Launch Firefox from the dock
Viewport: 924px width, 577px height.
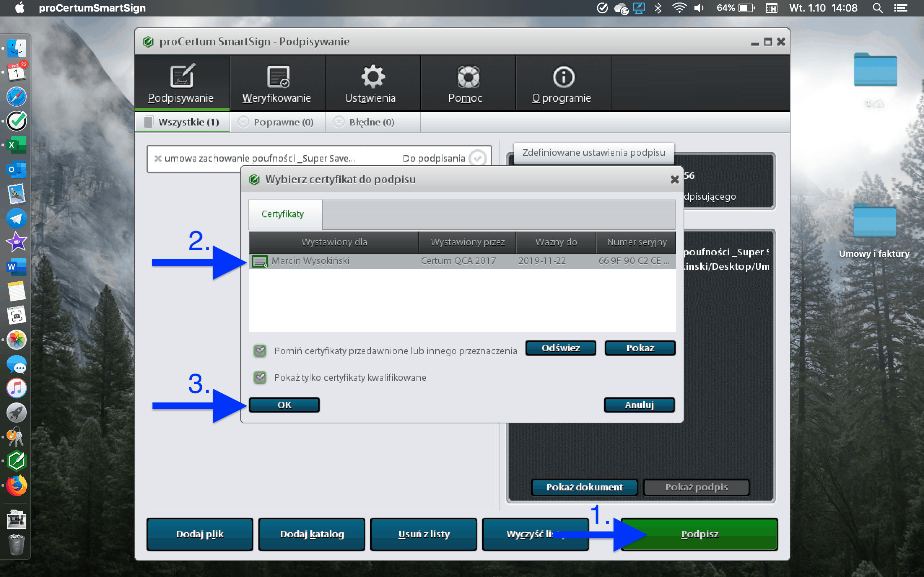coord(16,485)
